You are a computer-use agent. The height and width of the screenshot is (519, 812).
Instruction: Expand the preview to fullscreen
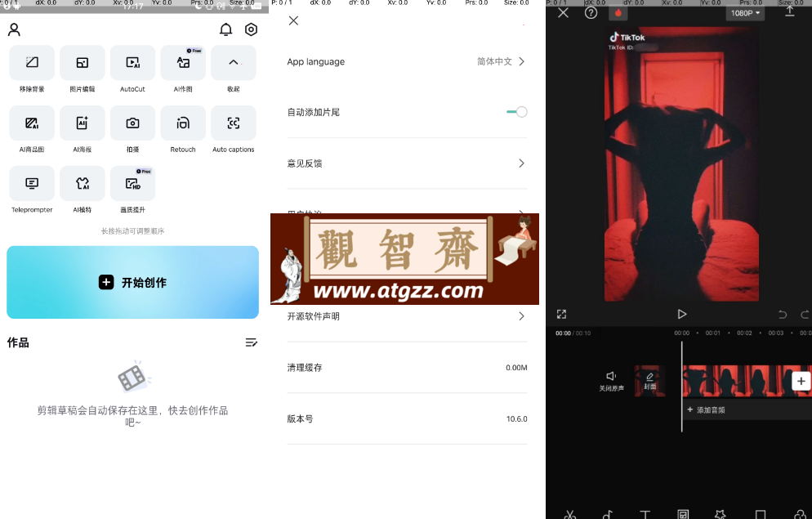coord(561,315)
